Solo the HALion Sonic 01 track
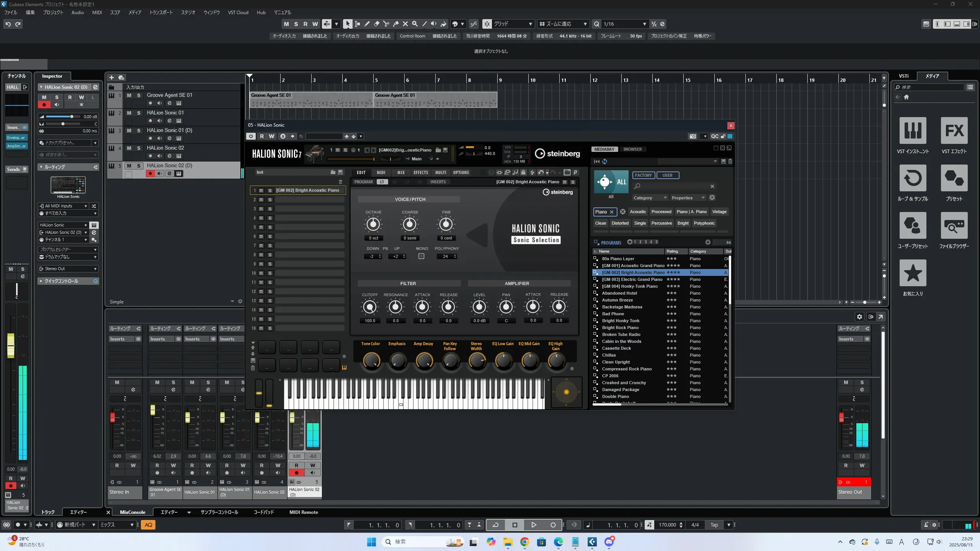Viewport: 980px width, 551px height. (139, 113)
